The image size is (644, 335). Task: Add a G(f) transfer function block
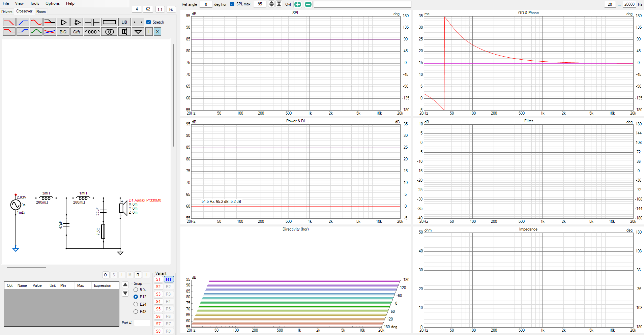pyautogui.click(x=77, y=32)
